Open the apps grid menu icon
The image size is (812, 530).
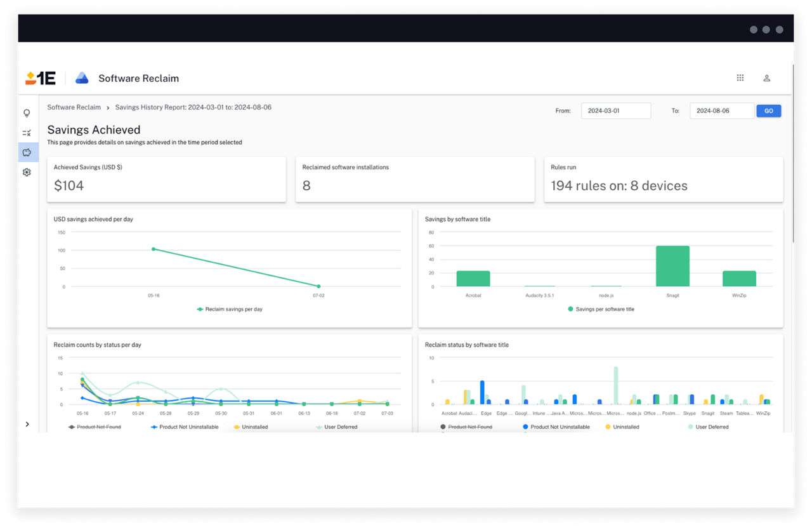pos(740,78)
